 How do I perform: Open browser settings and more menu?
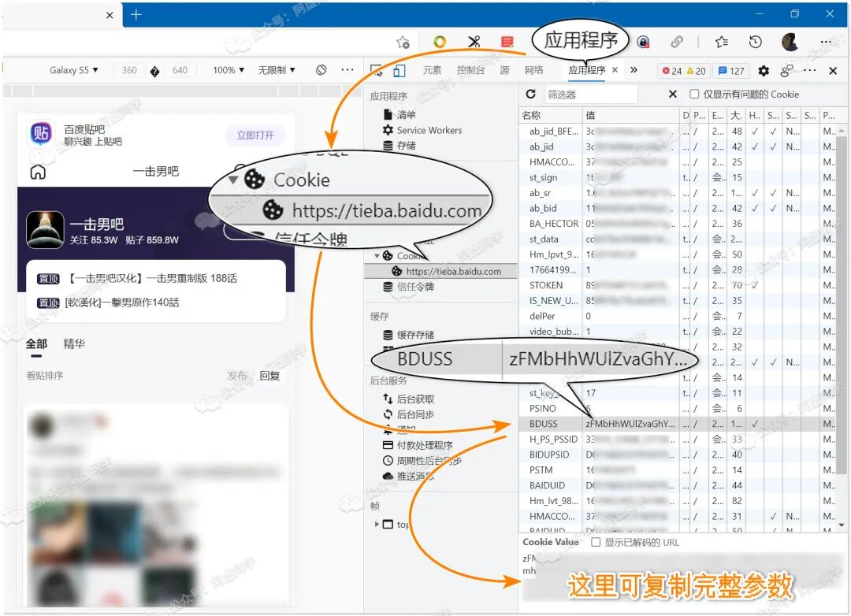point(826,42)
